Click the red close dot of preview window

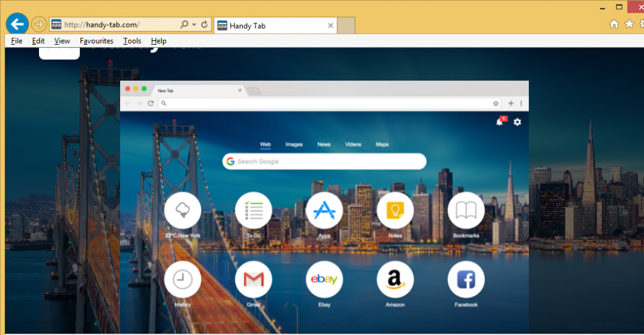[128, 89]
